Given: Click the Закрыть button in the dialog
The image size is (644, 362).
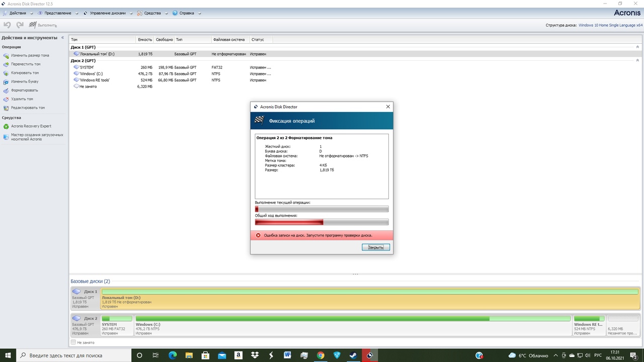Looking at the screenshot, I should click(376, 247).
